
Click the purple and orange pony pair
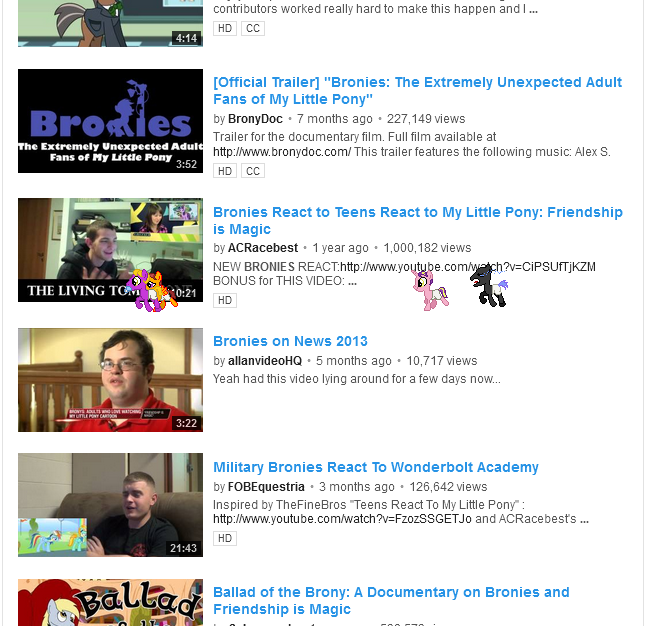151,291
